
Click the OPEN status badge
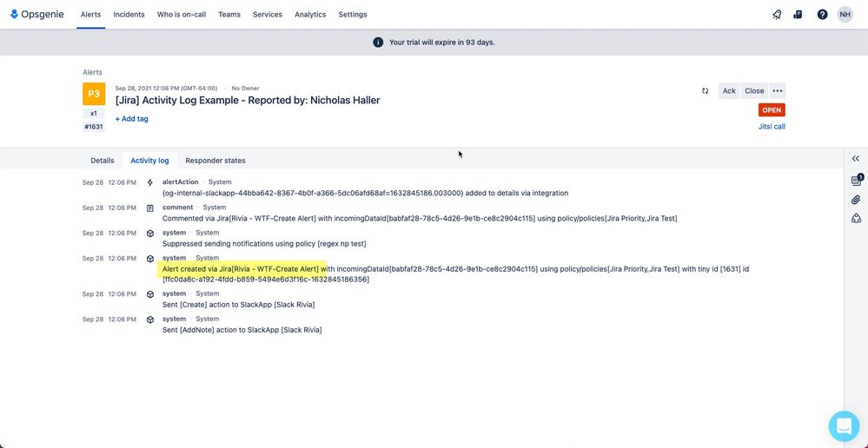[x=772, y=110]
